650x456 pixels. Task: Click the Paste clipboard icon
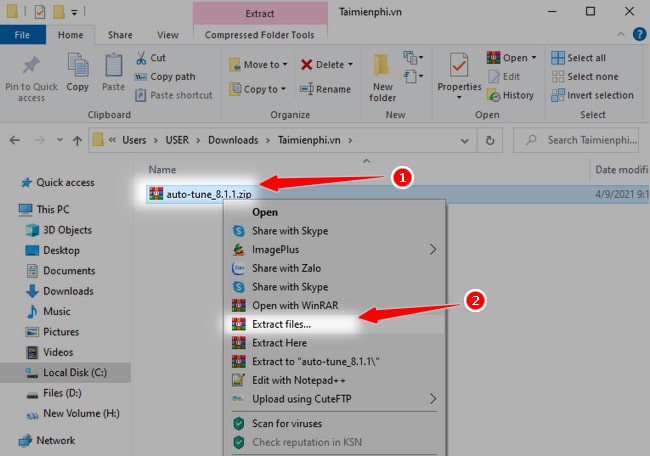(x=113, y=65)
